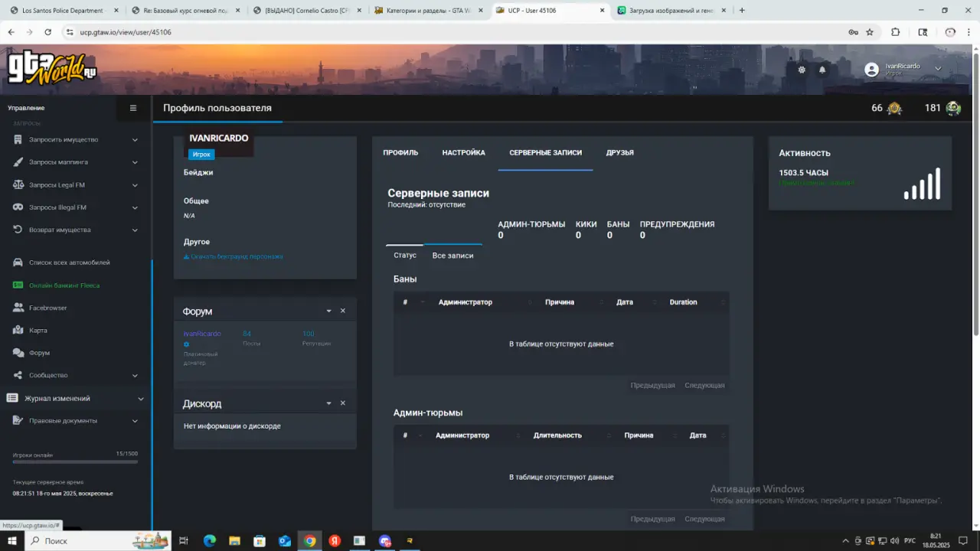Click the hamburger menu icon beside Управление
The width and height of the screenshot is (980, 551).
click(132, 108)
